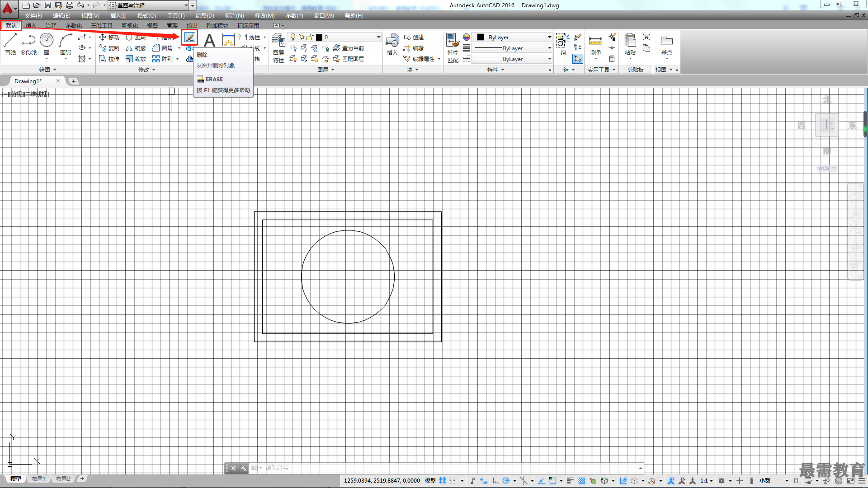Click 模型 button in status bar
Viewport: 868px width, 488px height.
click(x=430, y=481)
